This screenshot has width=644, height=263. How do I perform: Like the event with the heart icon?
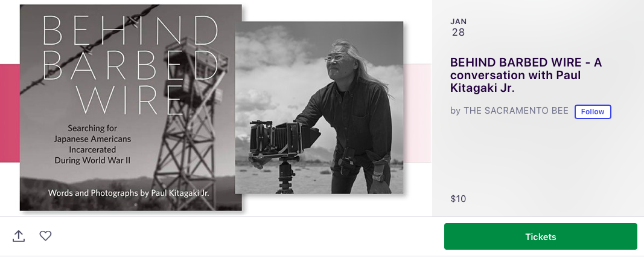(x=45, y=235)
